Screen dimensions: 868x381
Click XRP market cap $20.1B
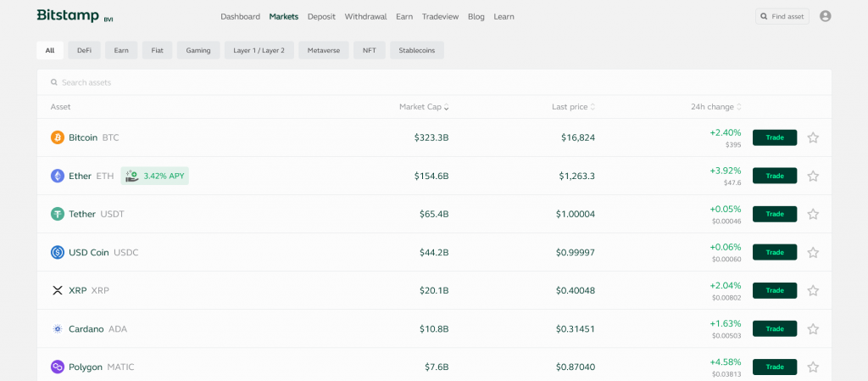[434, 290]
